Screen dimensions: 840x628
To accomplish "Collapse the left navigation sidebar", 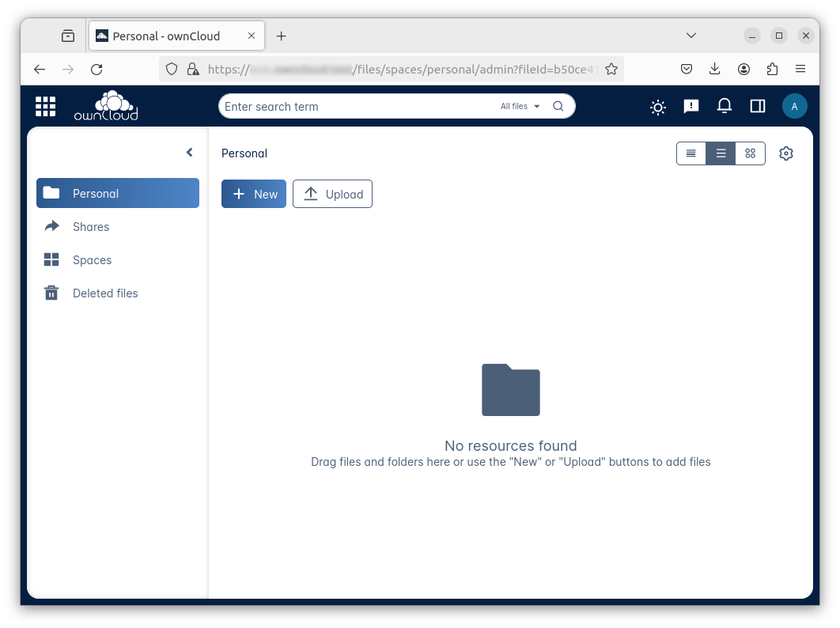I will coord(189,153).
